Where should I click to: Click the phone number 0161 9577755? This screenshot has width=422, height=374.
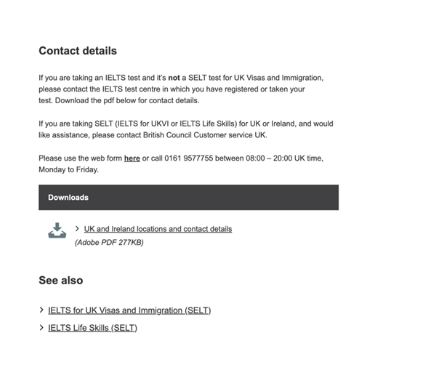[x=189, y=158]
